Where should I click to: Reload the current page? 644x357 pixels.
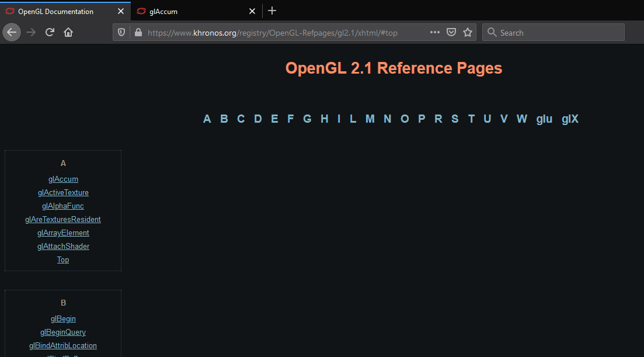pyautogui.click(x=50, y=32)
